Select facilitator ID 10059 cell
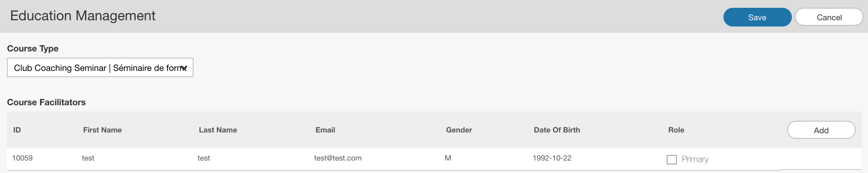Screen dimensions: 868x173 (23, 158)
